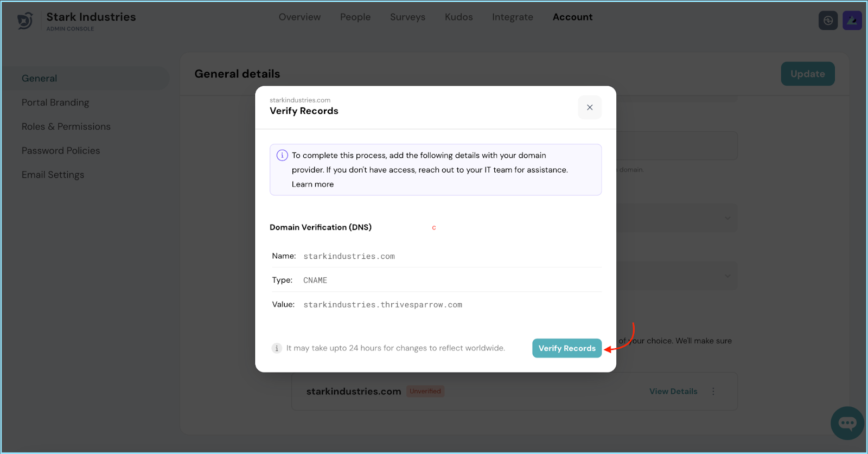Open the add/plus circle icon in header

pos(828,21)
